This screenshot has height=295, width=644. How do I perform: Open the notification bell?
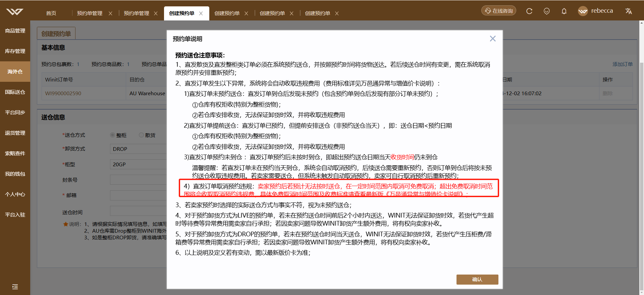pyautogui.click(x=564, y=11)
